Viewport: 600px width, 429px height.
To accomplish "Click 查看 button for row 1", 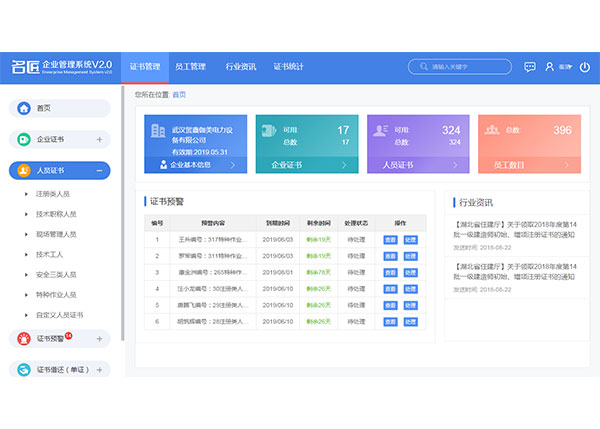I will tap(389, 240).
